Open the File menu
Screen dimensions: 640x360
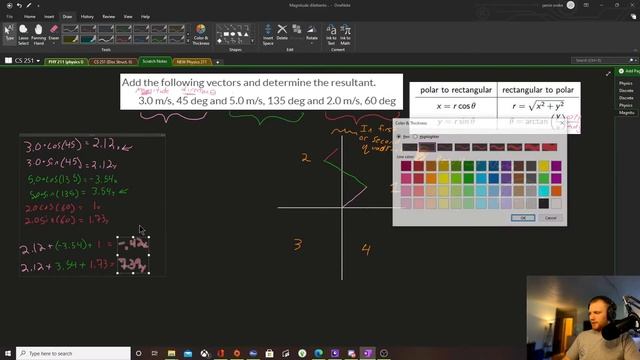point(9,17)
